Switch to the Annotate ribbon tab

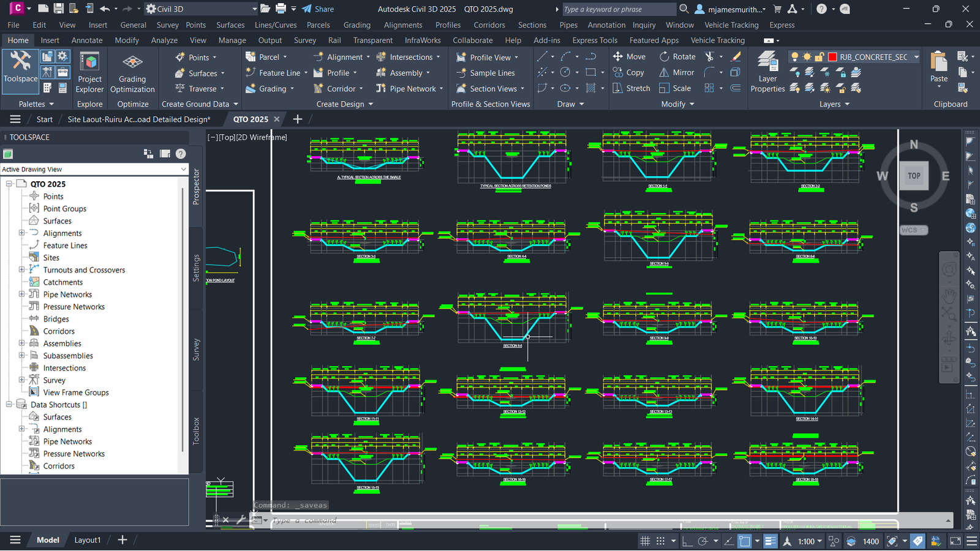87,40
